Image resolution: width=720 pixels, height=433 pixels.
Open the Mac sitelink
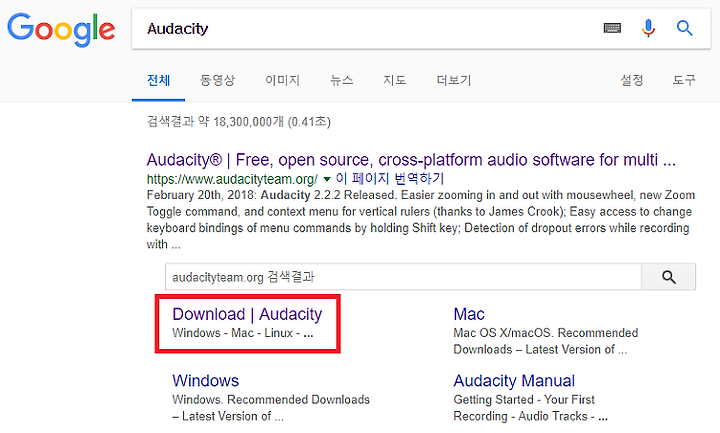[469, 314]
